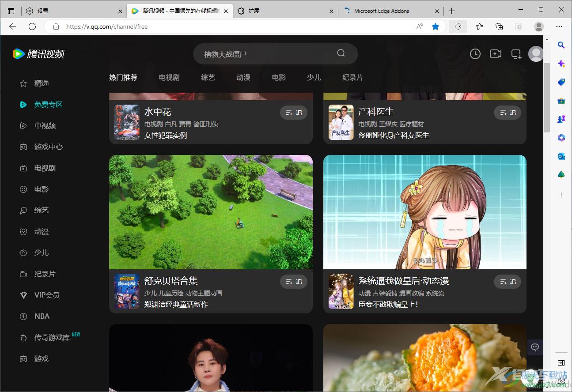This screenshot has width=572, height=392.
Task: Open a new browser tab
Action: 451,11
